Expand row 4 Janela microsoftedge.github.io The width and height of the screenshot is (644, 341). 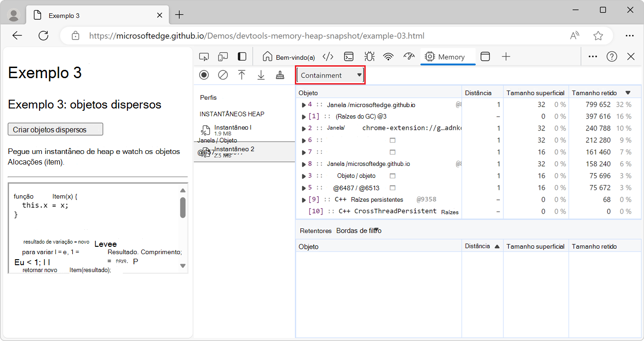304,105
